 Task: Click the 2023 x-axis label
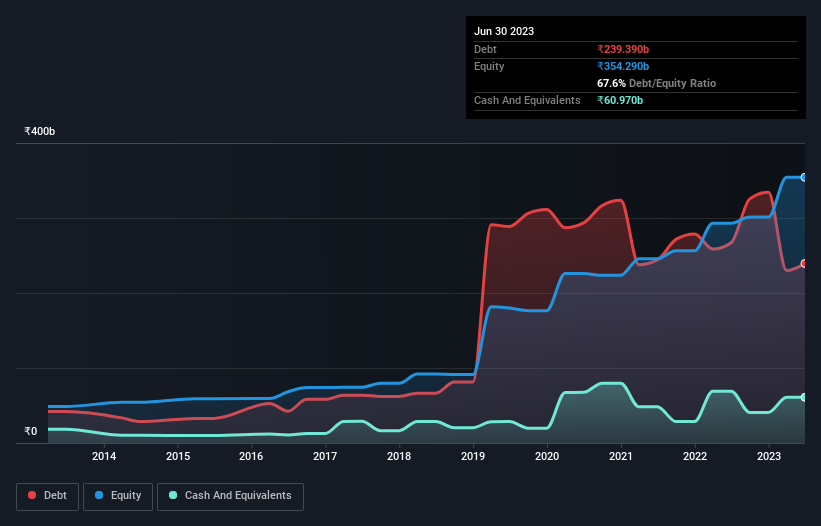769,456
